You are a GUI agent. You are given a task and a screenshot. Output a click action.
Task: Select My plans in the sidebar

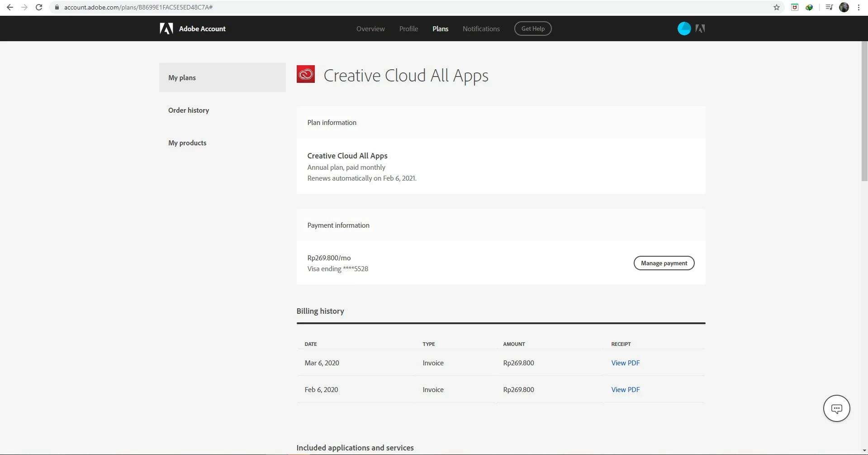223,77
